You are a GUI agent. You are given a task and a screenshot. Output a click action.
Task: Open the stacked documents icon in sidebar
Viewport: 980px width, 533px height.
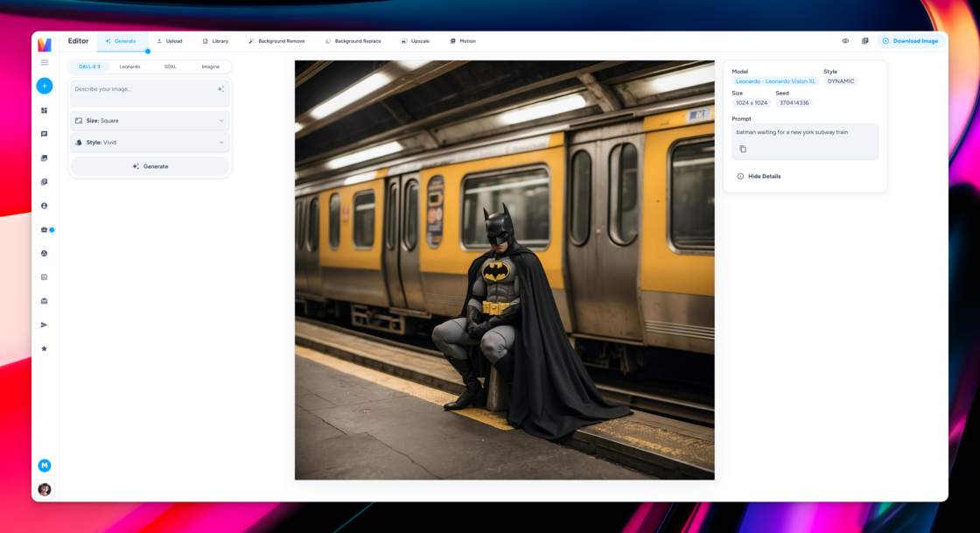(x=45, y=182)
